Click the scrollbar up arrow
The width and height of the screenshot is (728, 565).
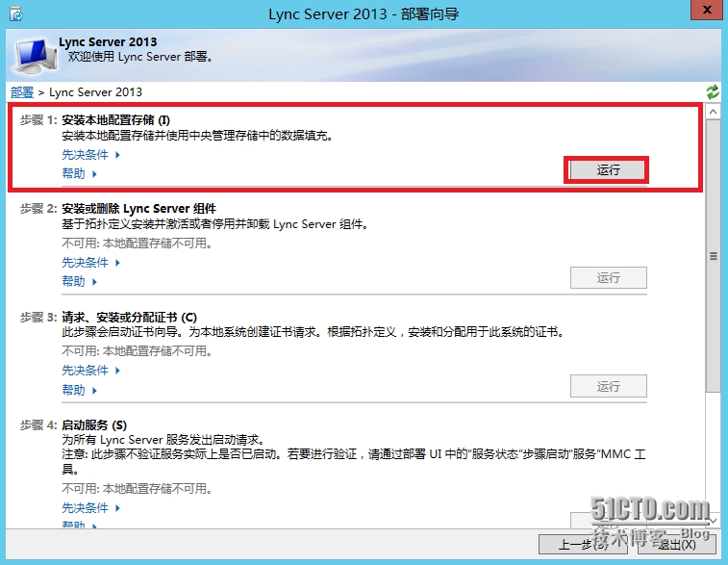coord(714,112)
